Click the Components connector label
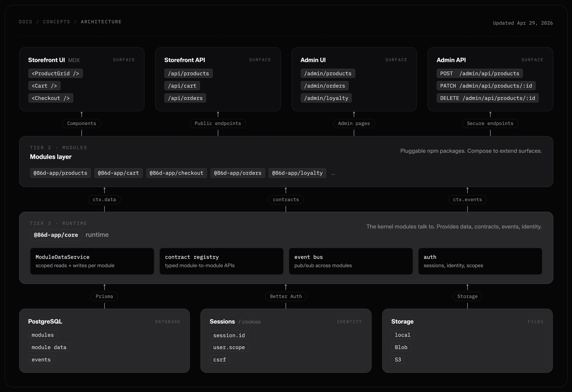The image size is (572, 392). coord(81,123)
